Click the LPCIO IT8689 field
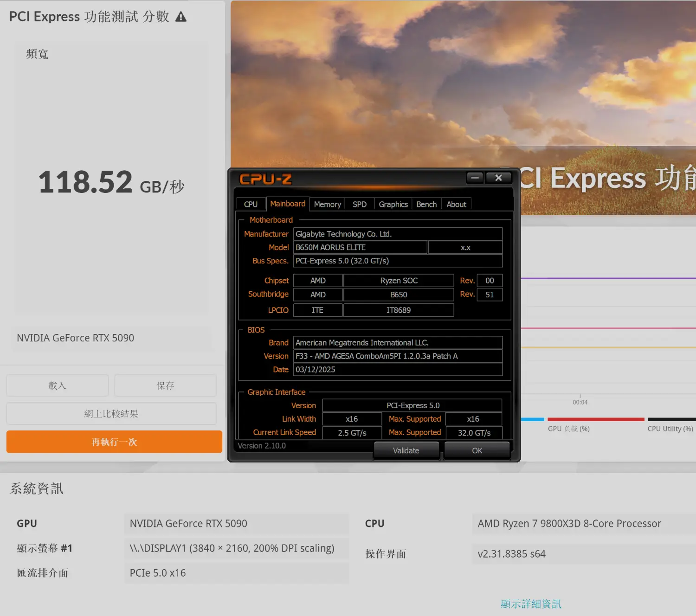Image resolution: width=696 pixels, height=616 pixels. click(x=399, y=310)
